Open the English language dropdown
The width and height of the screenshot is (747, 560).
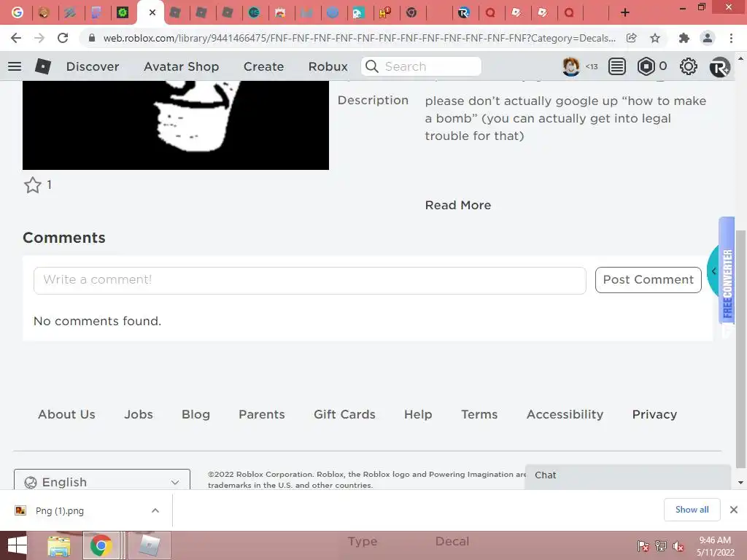coord(102,480)
